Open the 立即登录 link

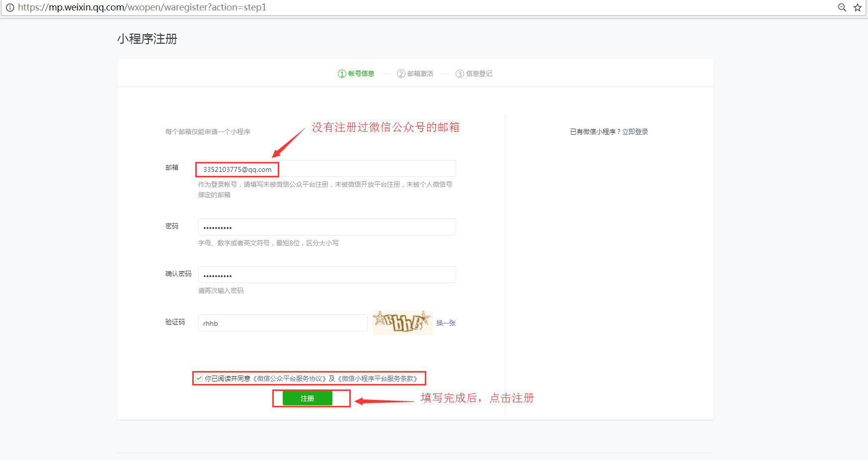[635, 131]
